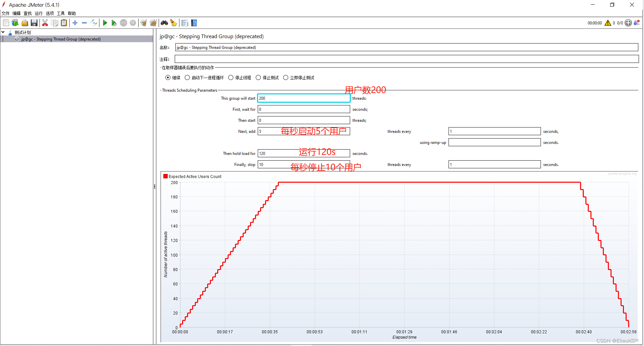The image size is (644, 346).
Task: Open the templates icon
Action: pos(15,23)
